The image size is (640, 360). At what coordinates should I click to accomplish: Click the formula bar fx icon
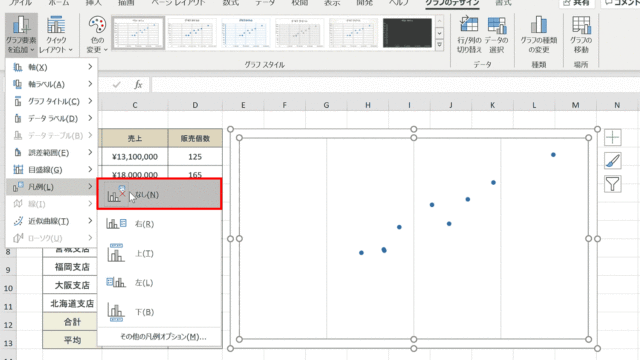point(138,84)
